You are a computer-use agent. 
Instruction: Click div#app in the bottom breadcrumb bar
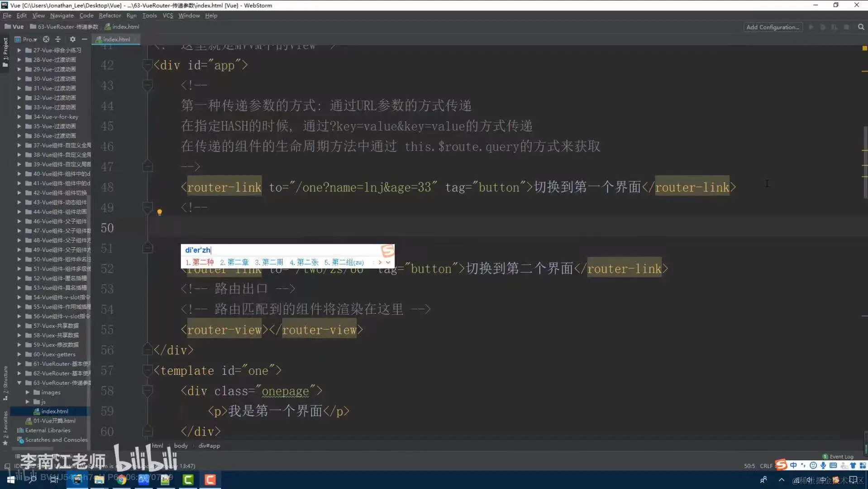209,446
